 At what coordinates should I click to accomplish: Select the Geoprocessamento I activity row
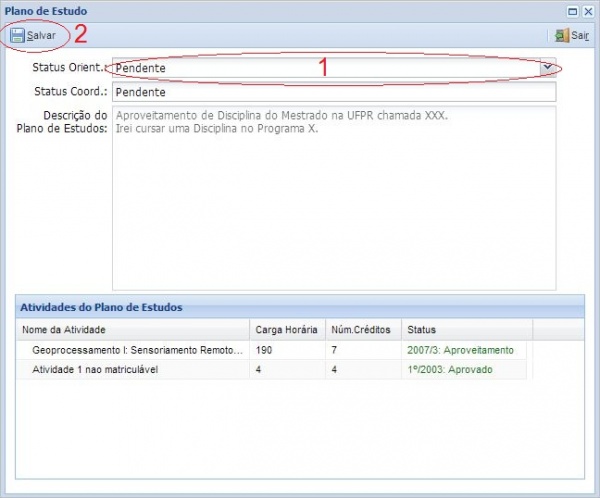pos(137,350)
